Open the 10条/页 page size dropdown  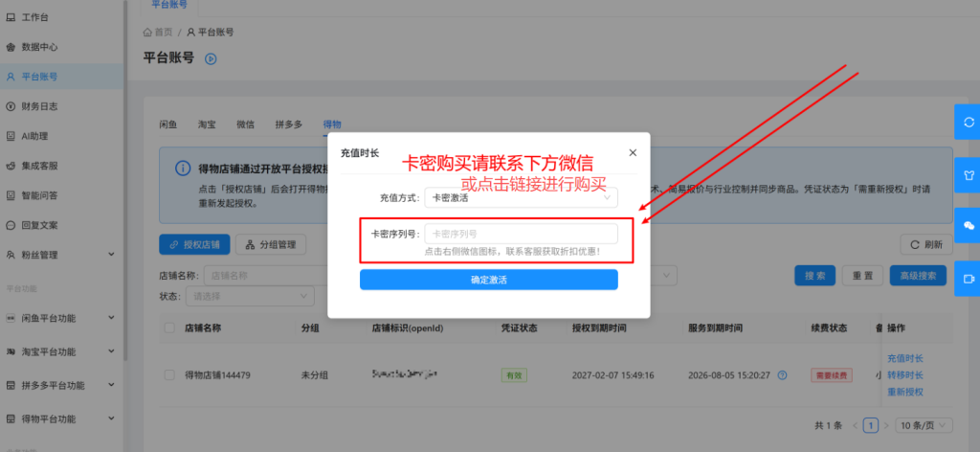coord(924,425)
